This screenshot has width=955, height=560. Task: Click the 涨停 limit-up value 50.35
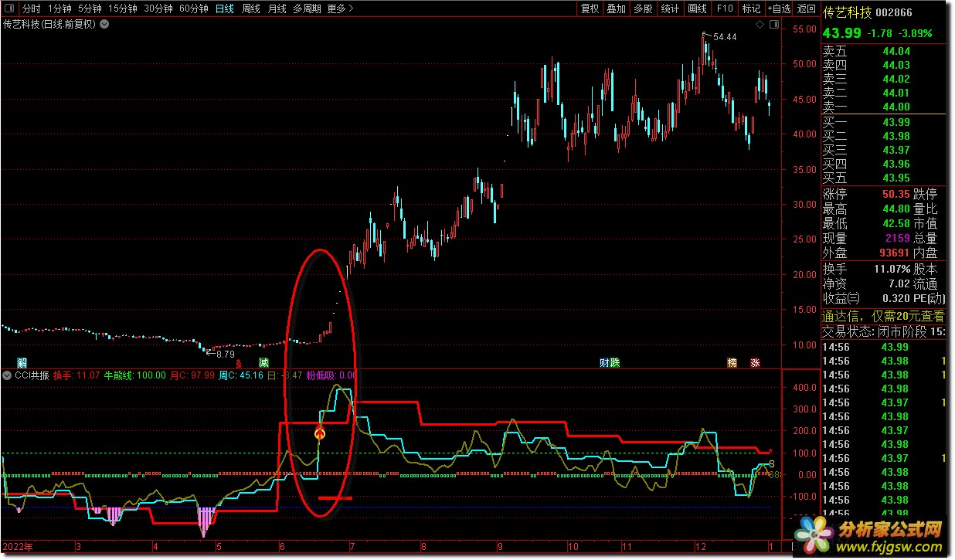896,194
